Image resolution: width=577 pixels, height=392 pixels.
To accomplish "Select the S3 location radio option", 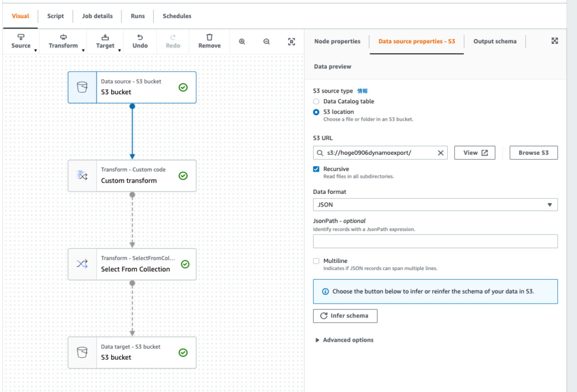I will 316,112.
